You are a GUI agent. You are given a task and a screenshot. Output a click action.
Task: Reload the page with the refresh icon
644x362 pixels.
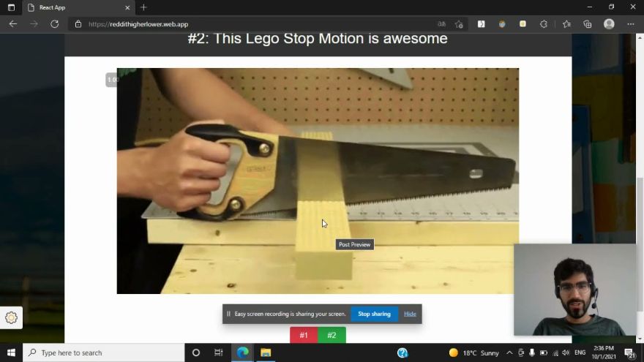coord(54,24)
